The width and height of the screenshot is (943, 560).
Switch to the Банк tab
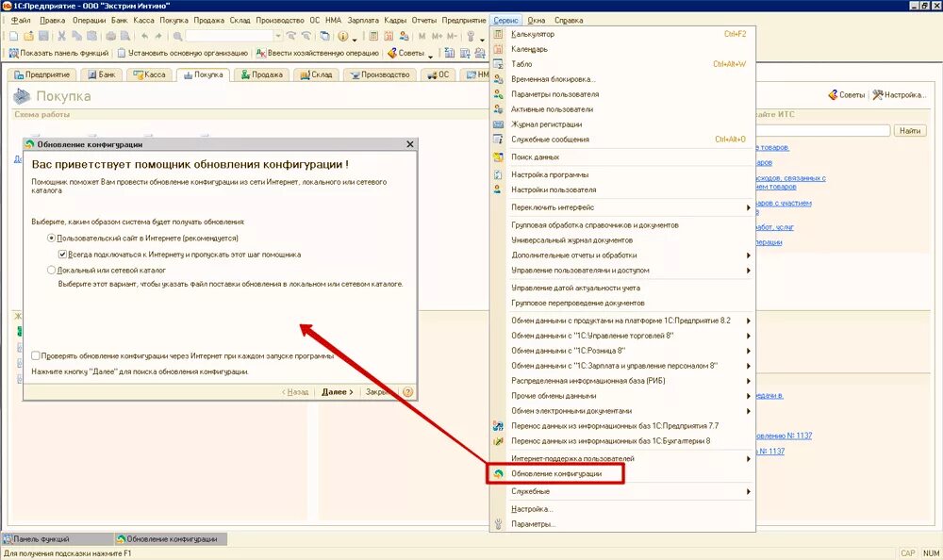click(102, 74)
